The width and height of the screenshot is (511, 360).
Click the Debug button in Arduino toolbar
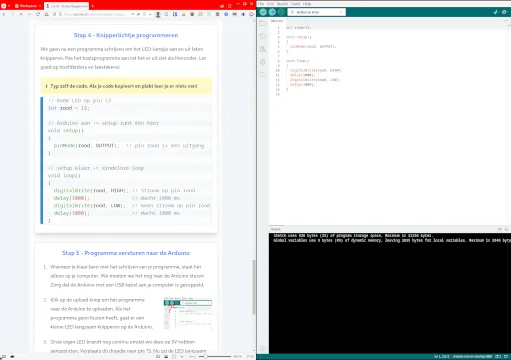pyautogui.click(x=281, y=12)
